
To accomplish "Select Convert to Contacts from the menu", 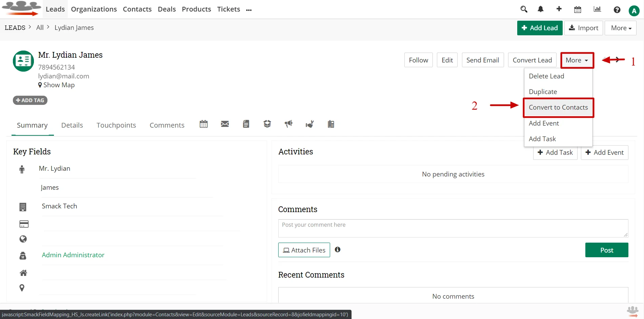I will coord(558,107).
